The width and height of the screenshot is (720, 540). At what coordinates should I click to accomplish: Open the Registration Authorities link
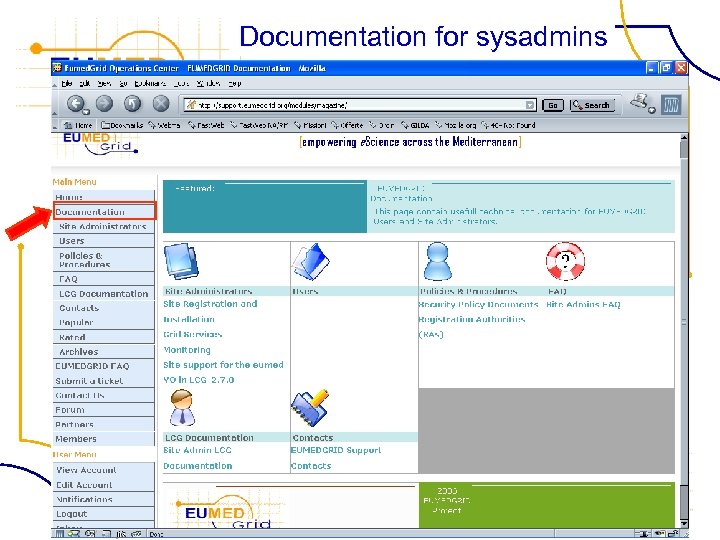click(472, 326)
